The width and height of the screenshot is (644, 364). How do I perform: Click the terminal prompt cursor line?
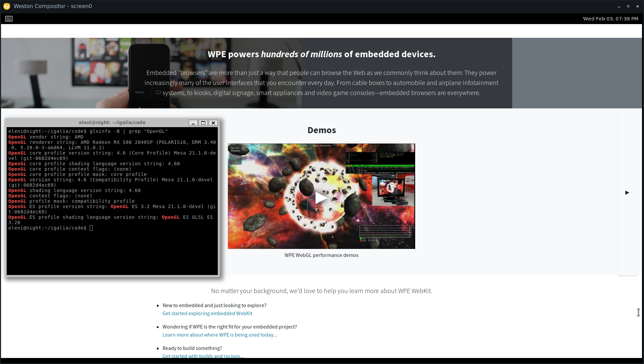point(51,228)
